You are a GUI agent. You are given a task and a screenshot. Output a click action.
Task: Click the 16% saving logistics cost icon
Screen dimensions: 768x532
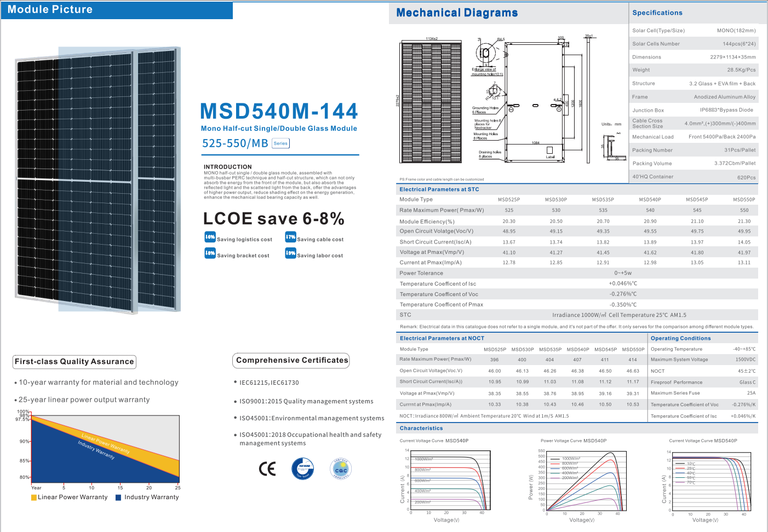pos(210,237)
